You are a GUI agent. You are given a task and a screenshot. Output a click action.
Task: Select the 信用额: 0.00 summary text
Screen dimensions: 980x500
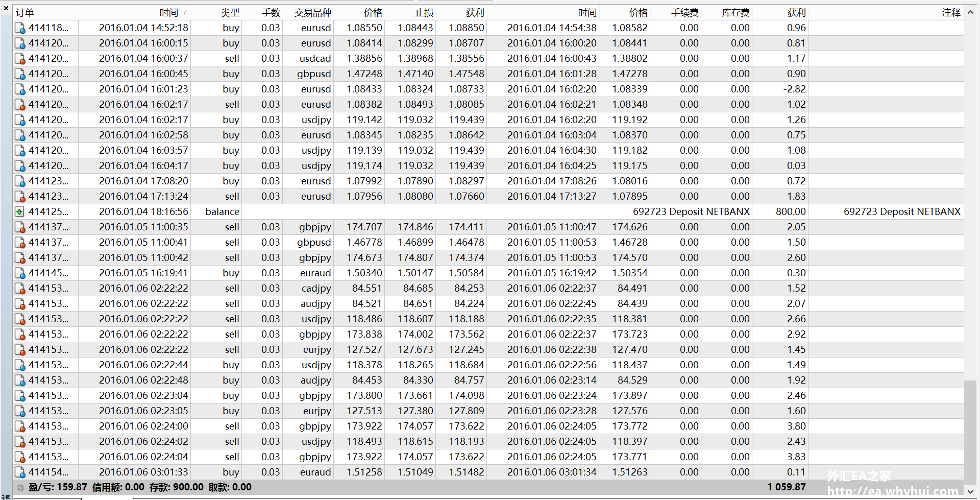point(118,487)
